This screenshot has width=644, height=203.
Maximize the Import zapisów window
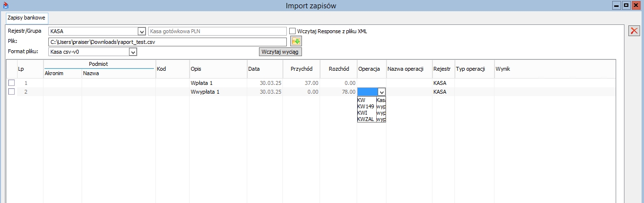click(626, 5)
